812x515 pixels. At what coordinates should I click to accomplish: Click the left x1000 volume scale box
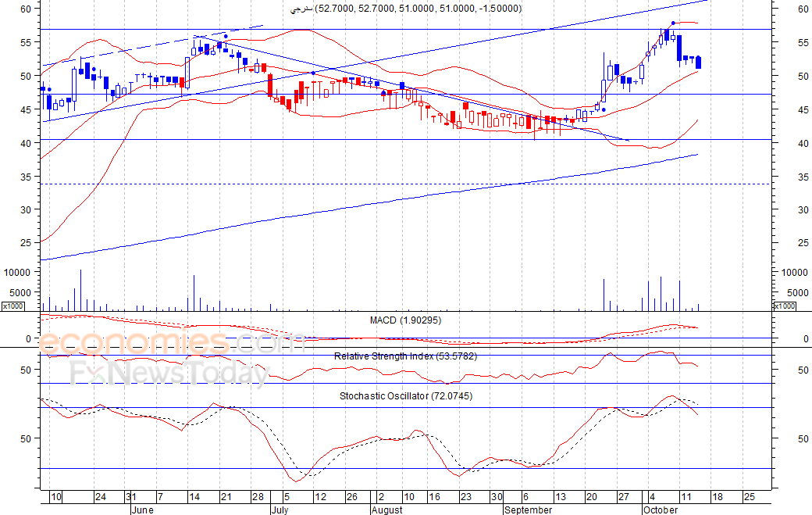pyautogui.click(x=12, y=306)
